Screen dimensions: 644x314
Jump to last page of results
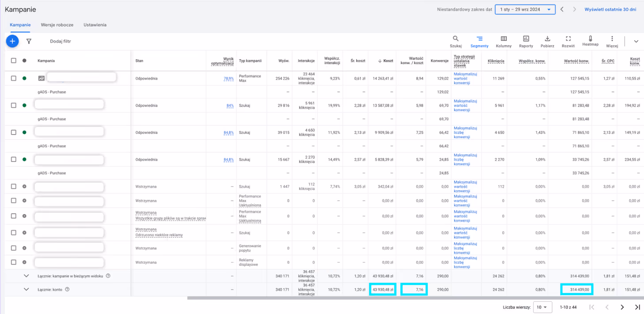pos(637,307)
